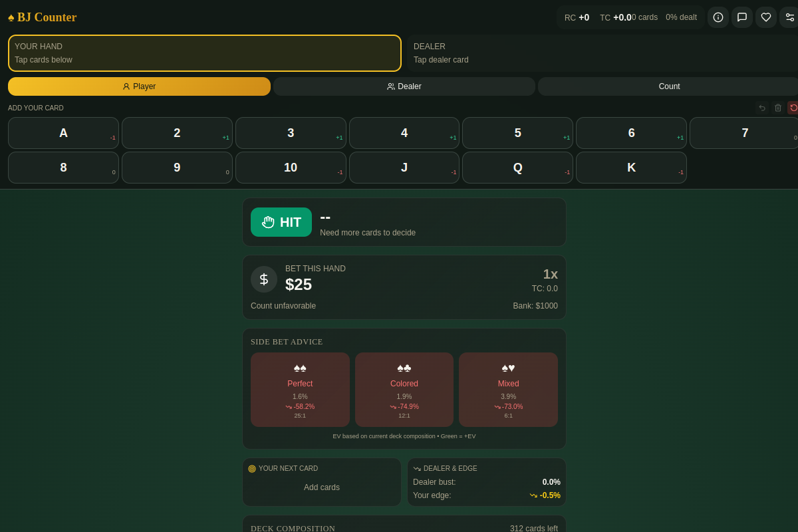
Task: Select the Dealer card panel
Action: [602, 53]
